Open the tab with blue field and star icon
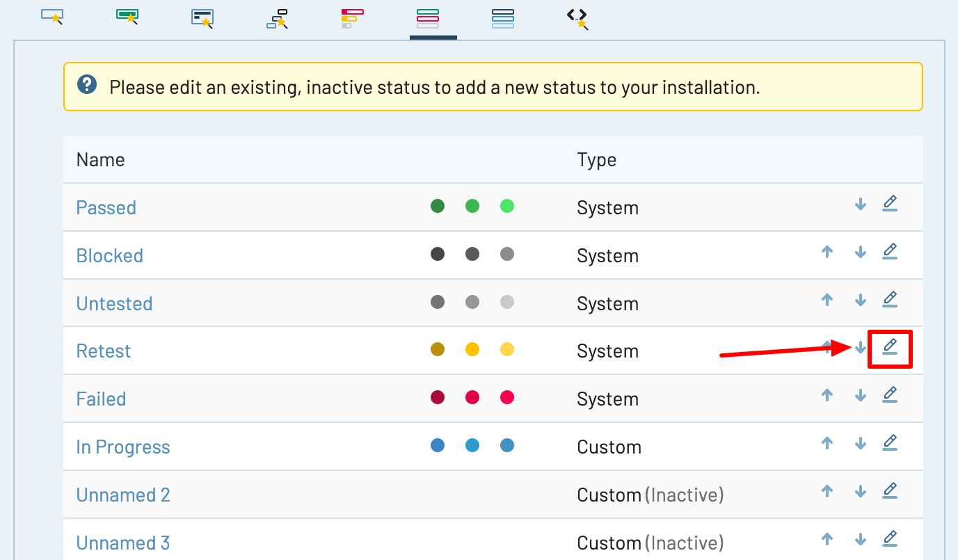 click(x=52, y=17)
